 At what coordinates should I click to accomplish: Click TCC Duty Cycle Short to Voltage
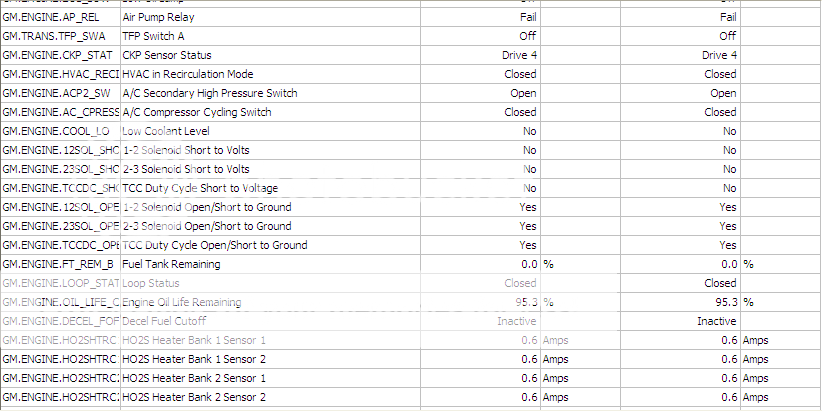pyautogui.click(x=199, y=188)
